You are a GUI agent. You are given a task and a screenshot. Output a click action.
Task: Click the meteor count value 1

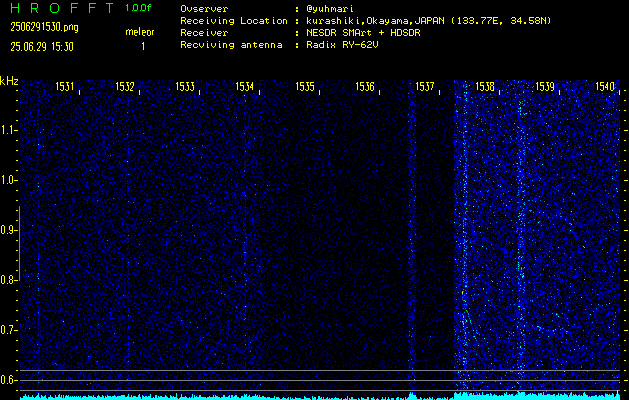(143, 47)
